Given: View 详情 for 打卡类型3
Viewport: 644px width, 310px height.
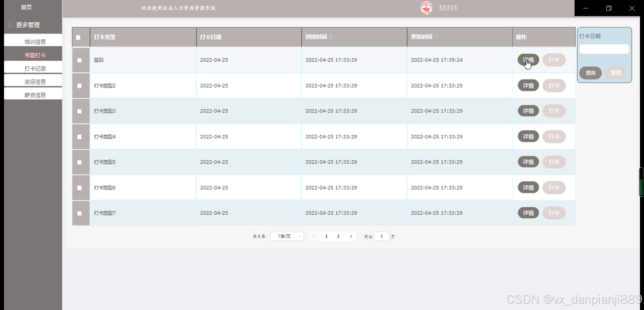Looking at the screenshot, I should pos(528,111).
